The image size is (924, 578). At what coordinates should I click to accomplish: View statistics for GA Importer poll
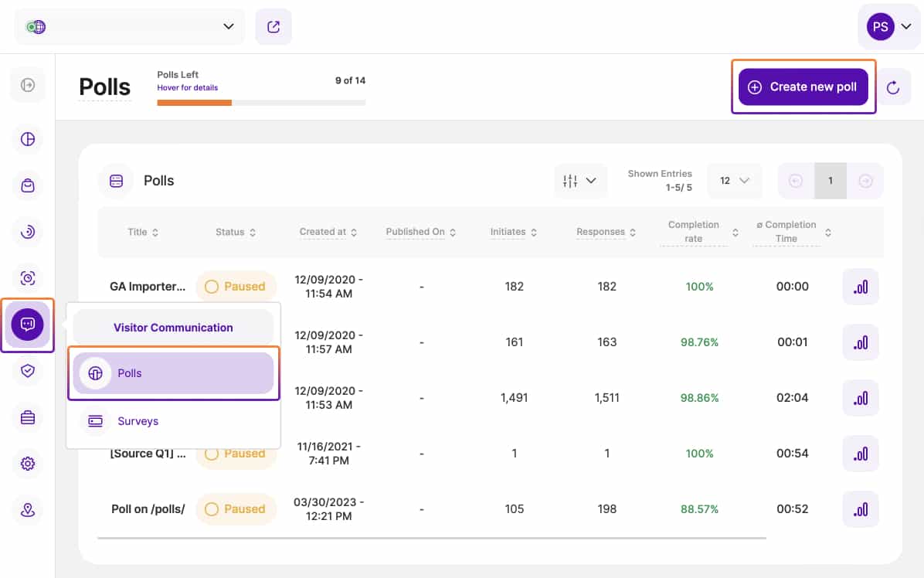pos(860,287)
